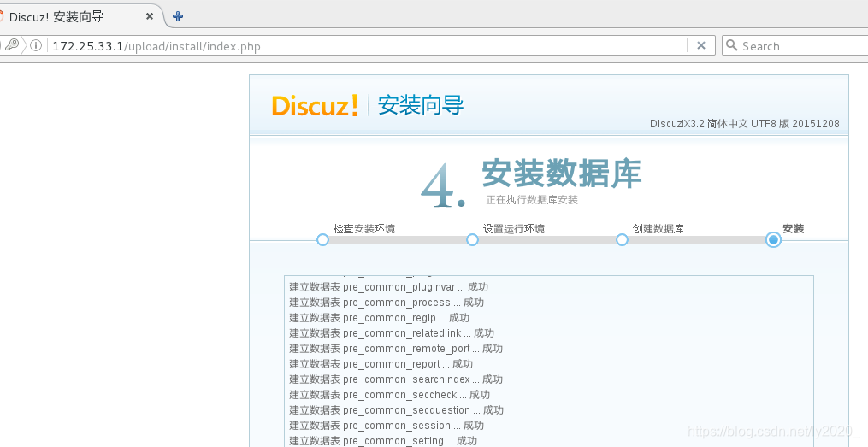Click the pre_common_relatedlink log line
The width and height of the screenshot is (868, 447).
pyautogui.click(x=392, y=333)
